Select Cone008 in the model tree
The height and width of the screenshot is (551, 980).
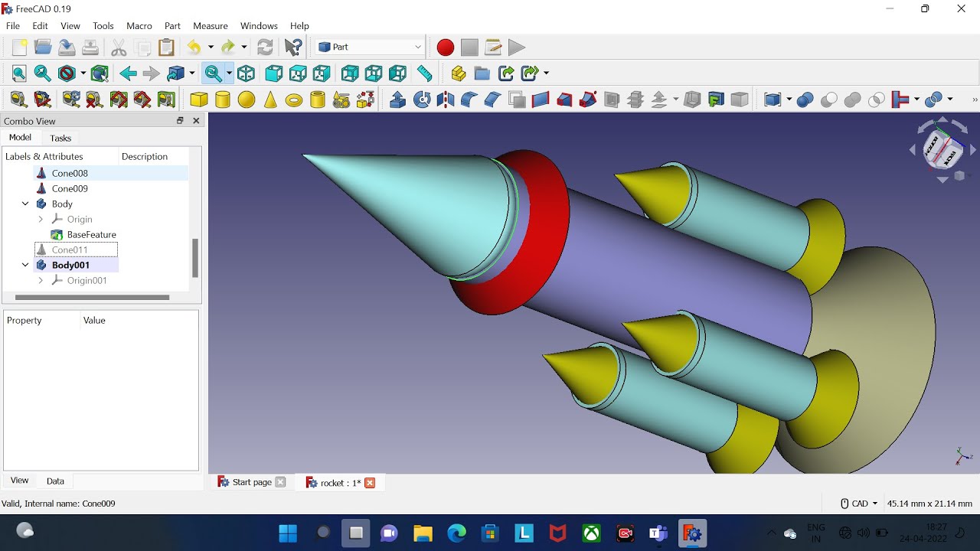coord(70,174)
